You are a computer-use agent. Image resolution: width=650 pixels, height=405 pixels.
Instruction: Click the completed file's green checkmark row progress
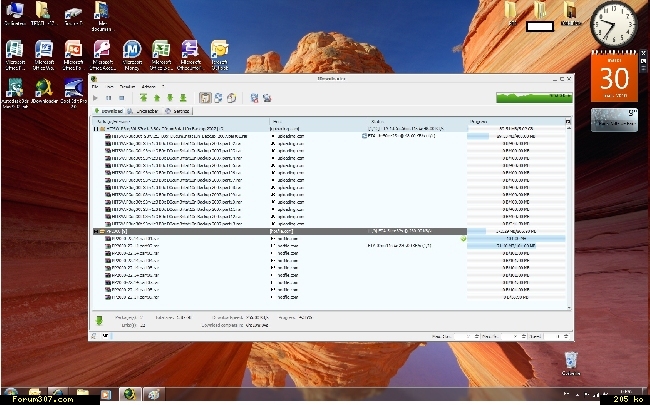pos(516,239)
